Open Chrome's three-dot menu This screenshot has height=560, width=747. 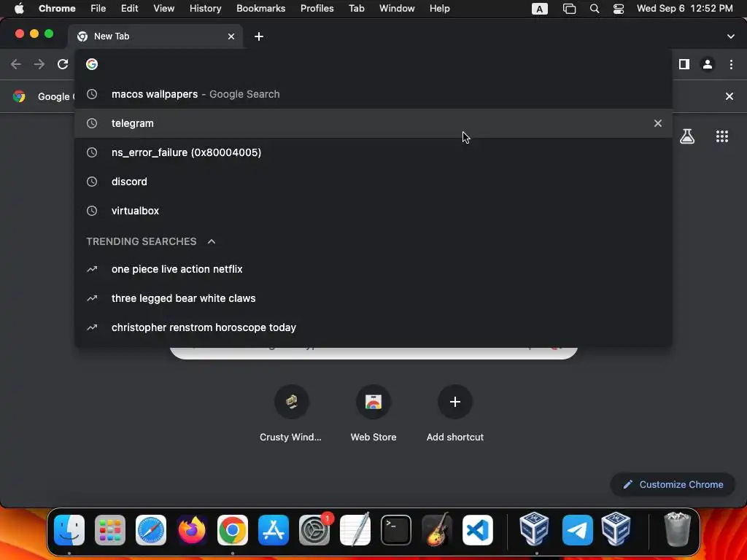click(x=731, y=64)
